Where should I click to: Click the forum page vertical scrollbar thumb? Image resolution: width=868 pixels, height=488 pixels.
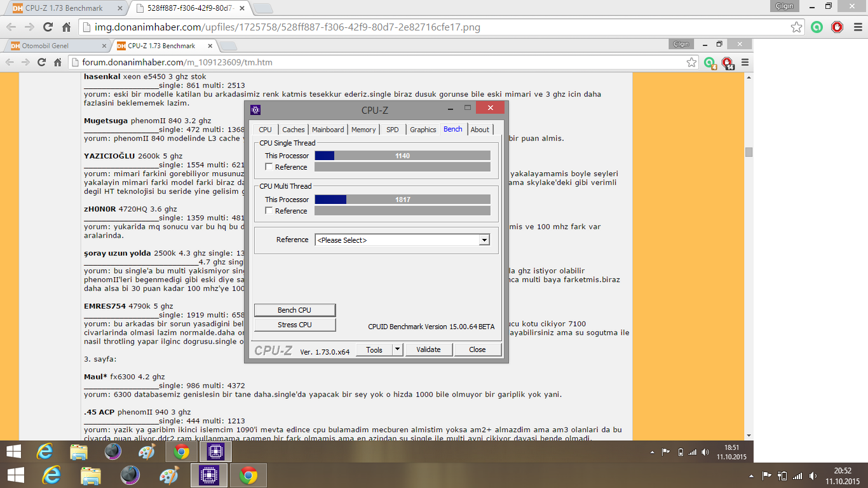click(x=749, y=152)
